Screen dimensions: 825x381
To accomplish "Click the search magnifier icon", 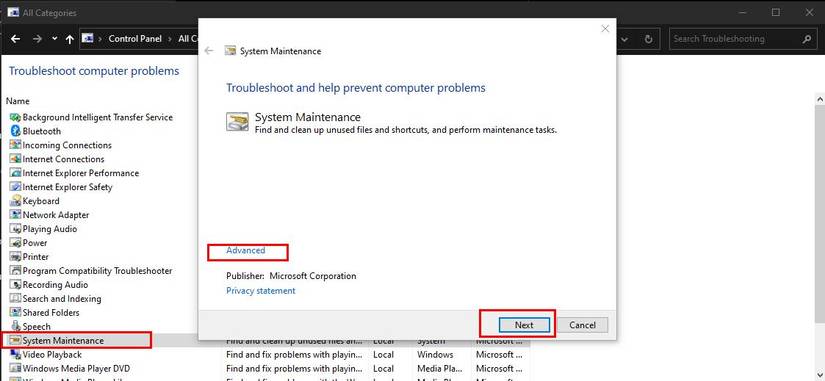I will pyautogui.click(x=807, y=39).
